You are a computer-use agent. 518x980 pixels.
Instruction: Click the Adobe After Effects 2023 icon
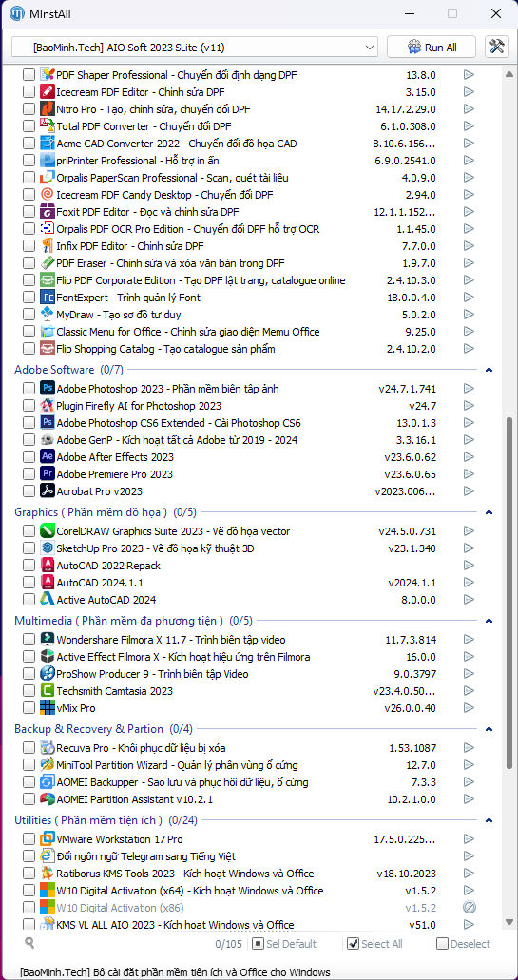48,457
